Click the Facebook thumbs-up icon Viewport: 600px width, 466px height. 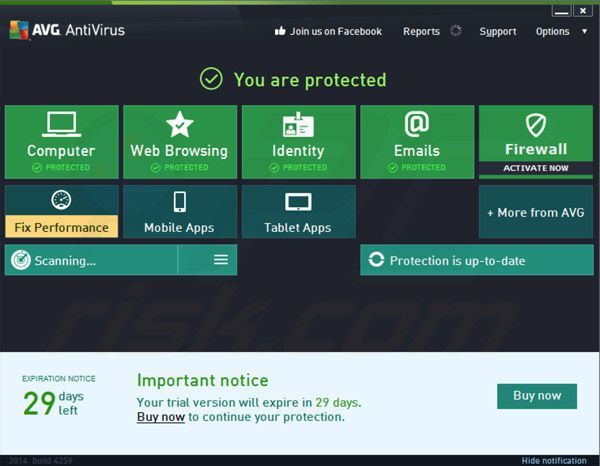coord(280,31)
